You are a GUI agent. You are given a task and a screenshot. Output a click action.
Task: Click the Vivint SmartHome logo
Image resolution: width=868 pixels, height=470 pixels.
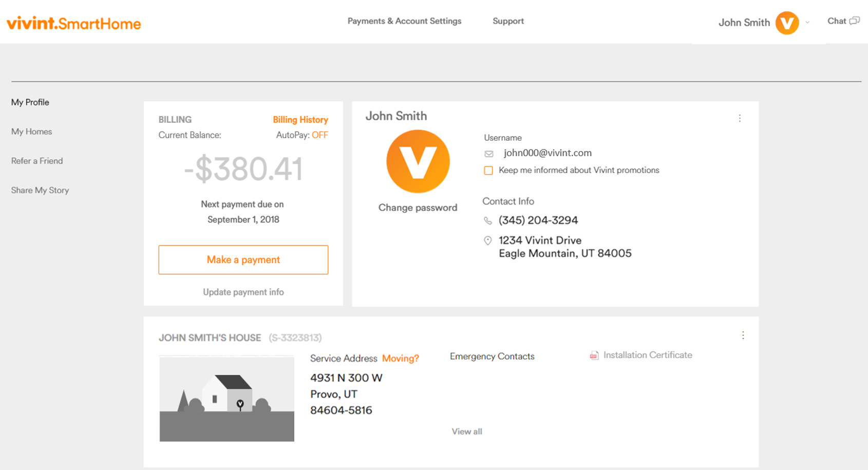point(73,23)
